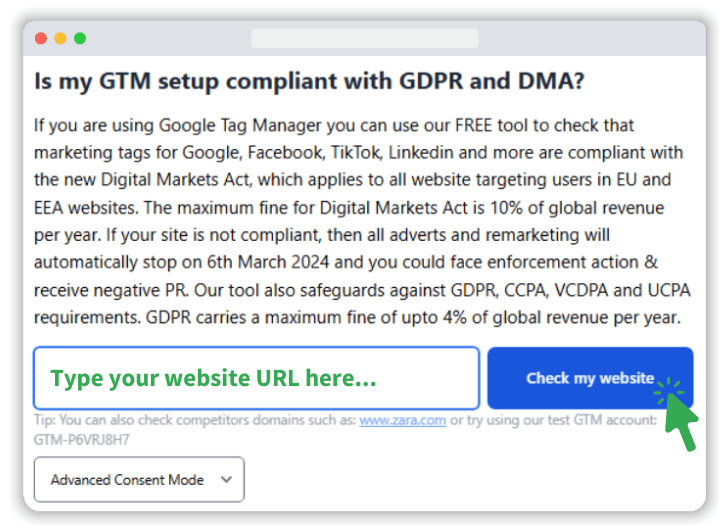Click the website URL input field

256,378
